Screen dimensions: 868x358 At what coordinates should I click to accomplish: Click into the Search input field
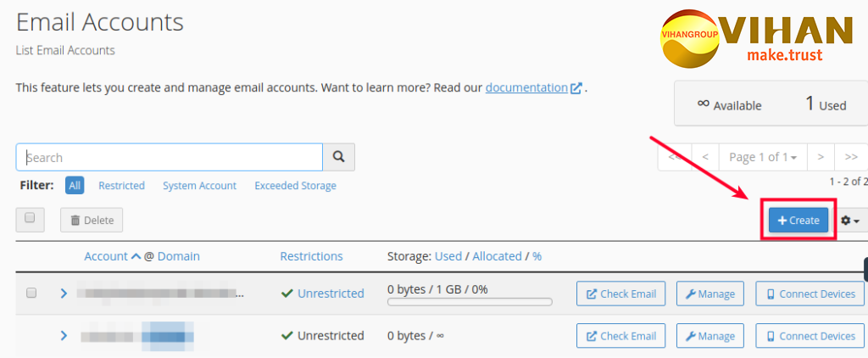[170, 157]
